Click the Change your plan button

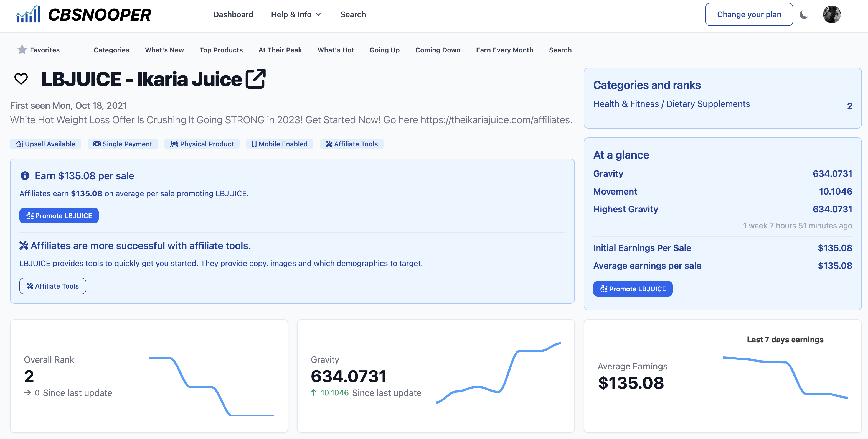[x=749, y=14]
